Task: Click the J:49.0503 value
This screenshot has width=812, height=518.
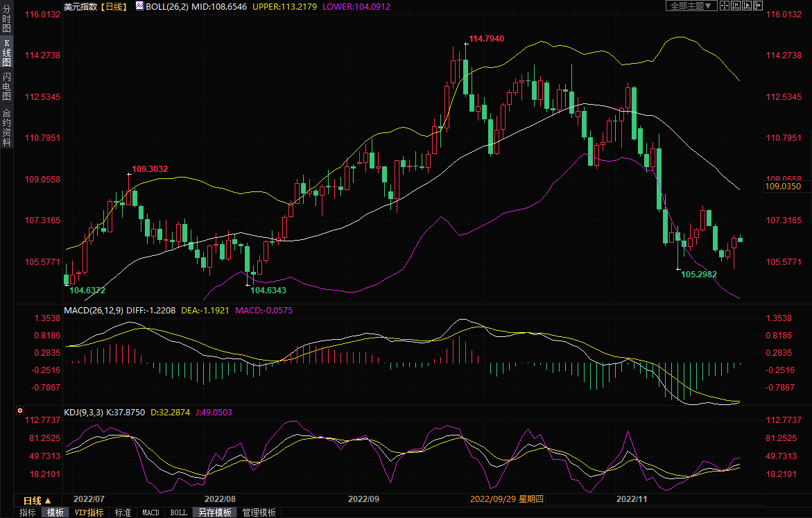Action: [214, 413]
